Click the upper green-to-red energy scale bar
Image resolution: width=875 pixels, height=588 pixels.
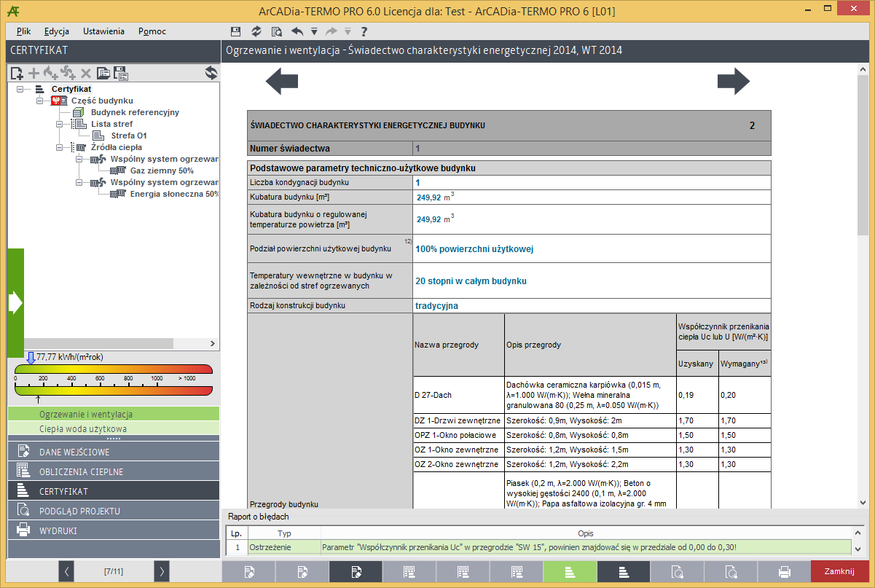[113, 370]
